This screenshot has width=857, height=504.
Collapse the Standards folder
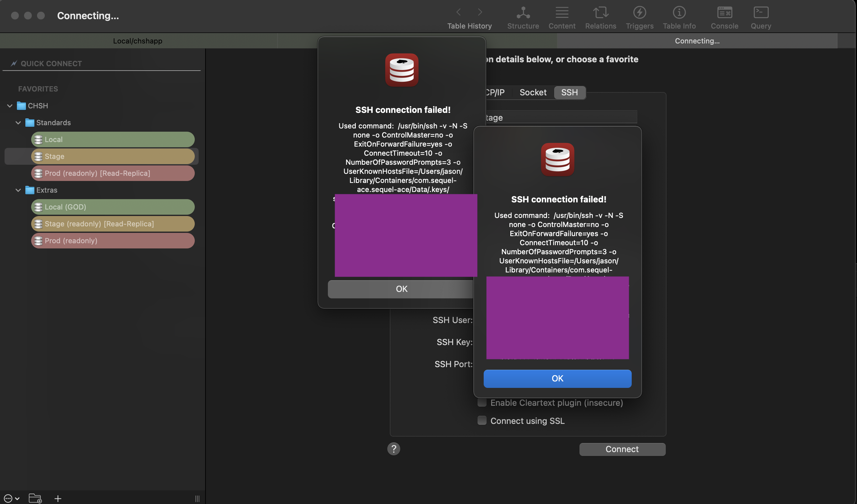[19, 123]
